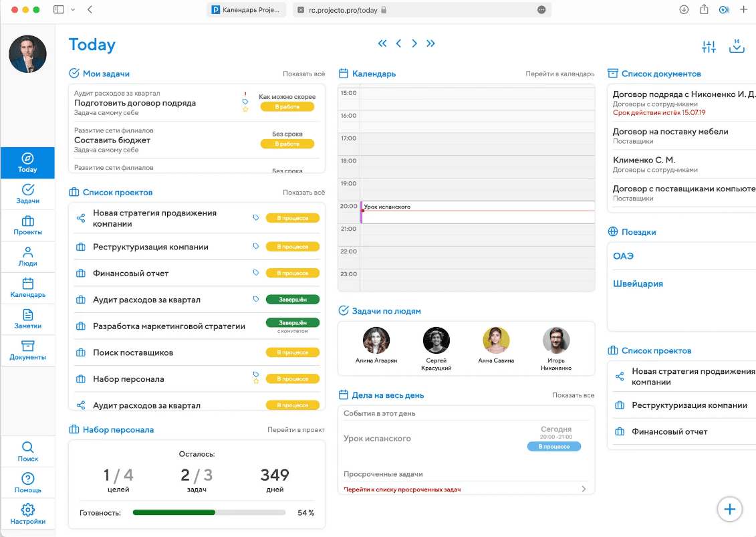Click Урок испанского calendar event
Viewport: 756px width, 537px height.
(477, 212)
